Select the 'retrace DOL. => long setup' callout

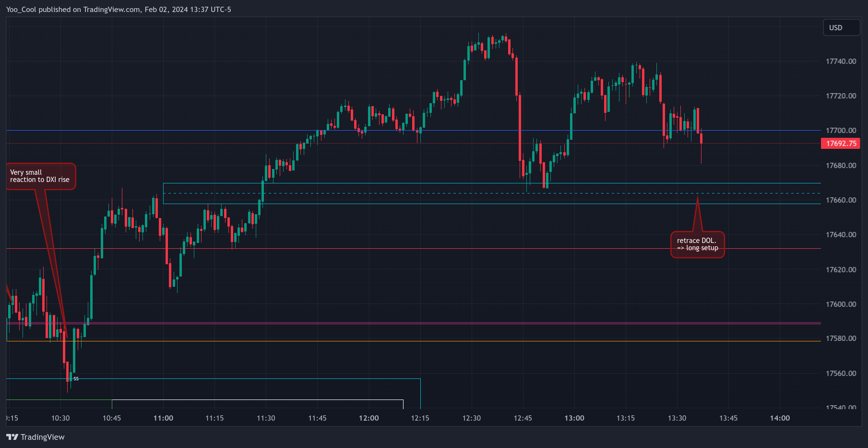pyautogui.click(x=697, y=244)
